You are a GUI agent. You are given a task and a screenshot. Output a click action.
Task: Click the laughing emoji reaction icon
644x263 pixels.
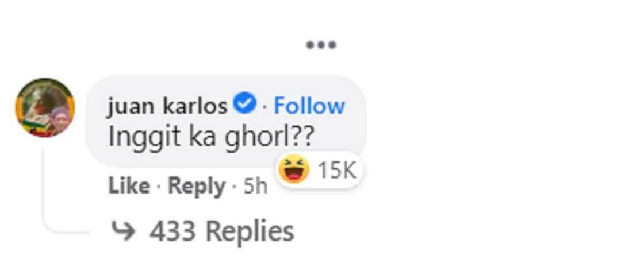click(x=294, y=170)
